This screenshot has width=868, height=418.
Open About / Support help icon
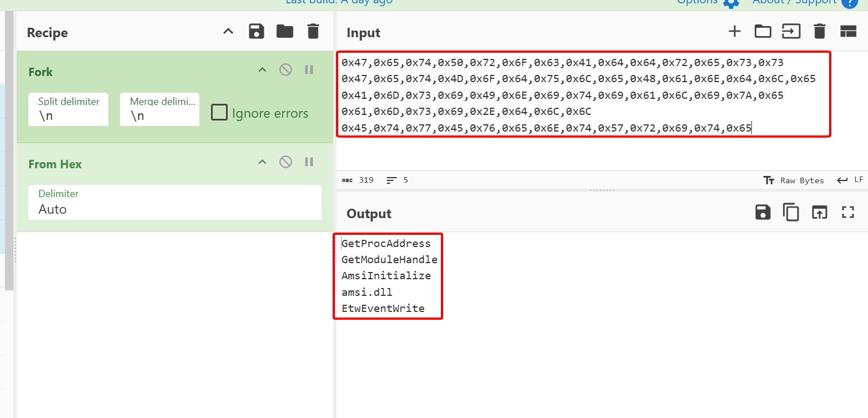coord(849,2)
